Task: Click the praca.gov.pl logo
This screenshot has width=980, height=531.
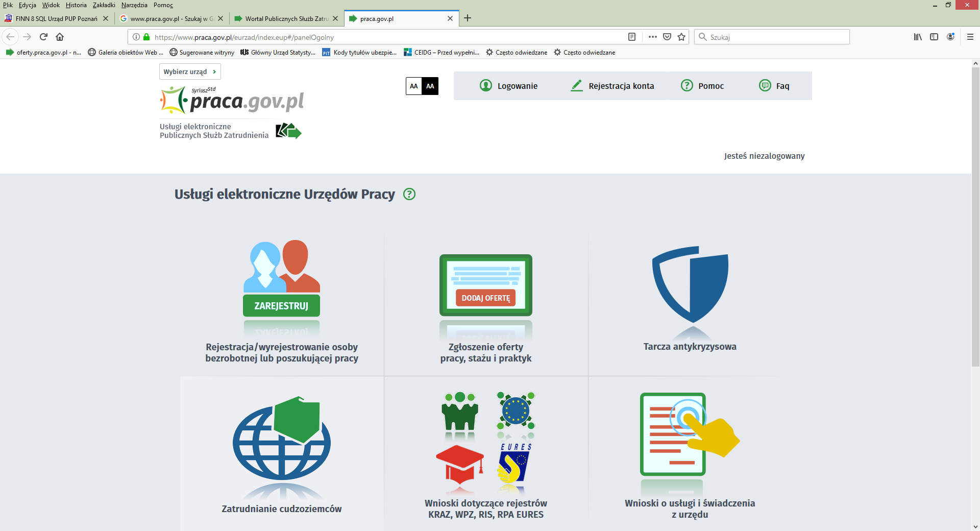Action: tap(232, 100)
